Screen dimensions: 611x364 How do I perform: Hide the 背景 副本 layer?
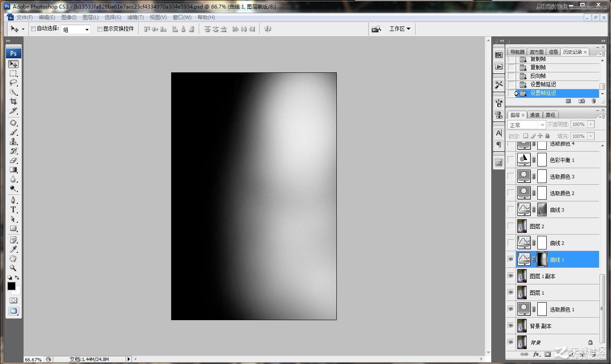[511, 326]
